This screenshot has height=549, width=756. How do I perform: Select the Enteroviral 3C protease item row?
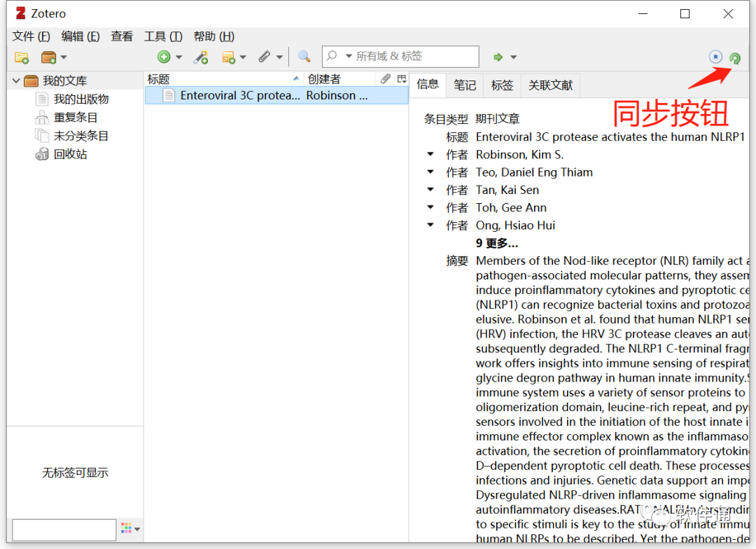pos(276,95)
